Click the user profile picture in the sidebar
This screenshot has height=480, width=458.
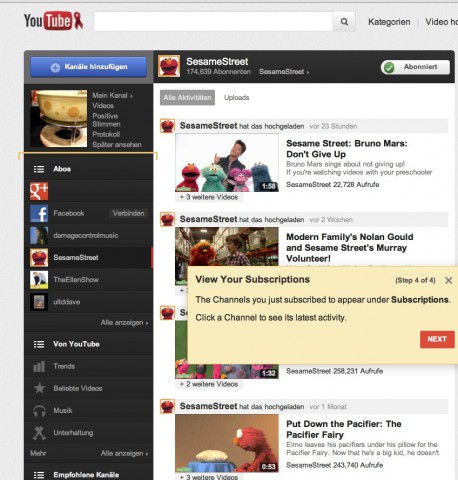(59, 118)
